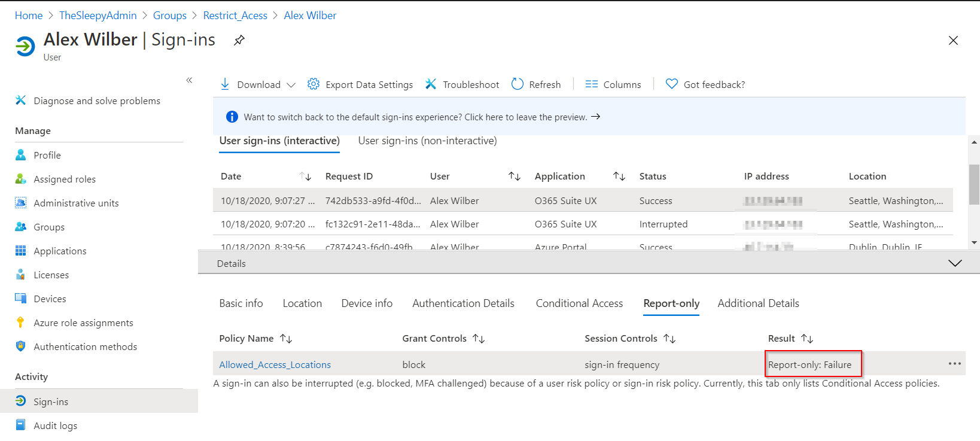Image resolution: width=980 pixels, height=441 pixels.
Task: Open Authentication methods page
Action: [x=85, y=346]
